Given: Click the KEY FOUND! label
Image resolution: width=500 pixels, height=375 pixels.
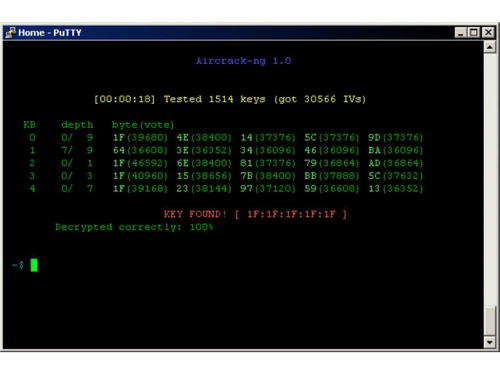Looking at the screenshot, I should [195, 214].
